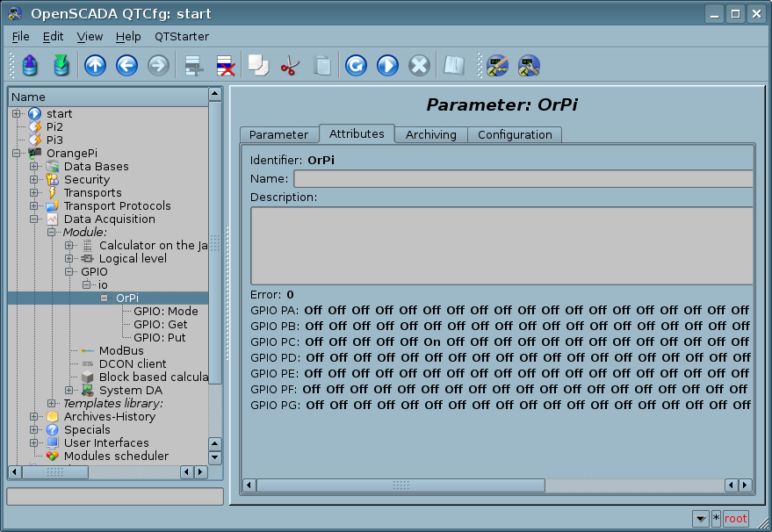Open the manual book icon in toolbar
This screenshot has width=772, height=532.
coord(453,66)
